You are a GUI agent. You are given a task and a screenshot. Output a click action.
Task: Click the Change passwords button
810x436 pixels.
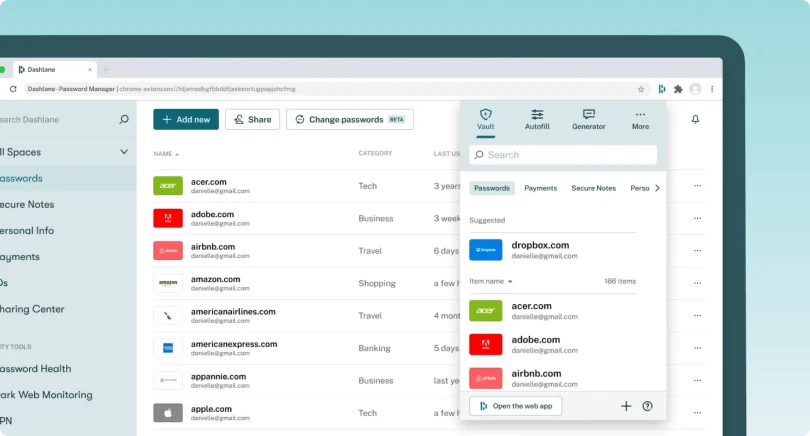349,119
